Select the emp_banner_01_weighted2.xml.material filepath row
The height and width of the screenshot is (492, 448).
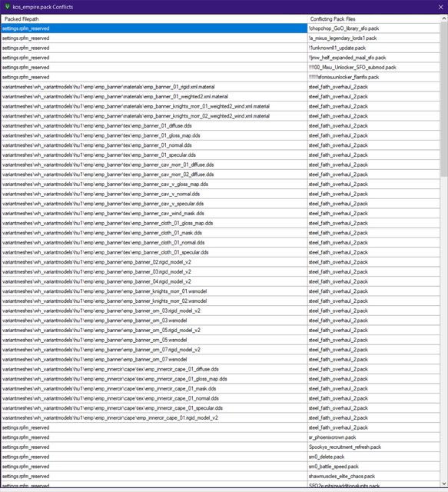pos(154,96)
